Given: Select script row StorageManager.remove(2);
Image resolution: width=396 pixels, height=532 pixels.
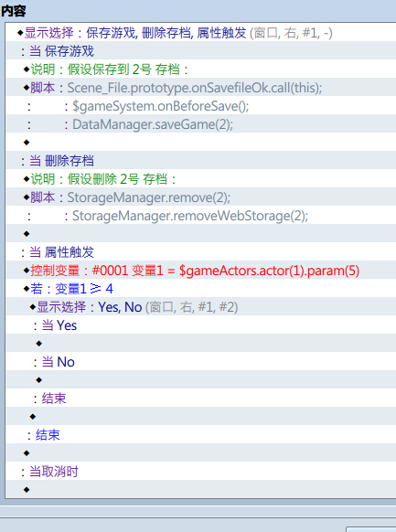Looking at the screenshot, I should [x=201, y=197].
